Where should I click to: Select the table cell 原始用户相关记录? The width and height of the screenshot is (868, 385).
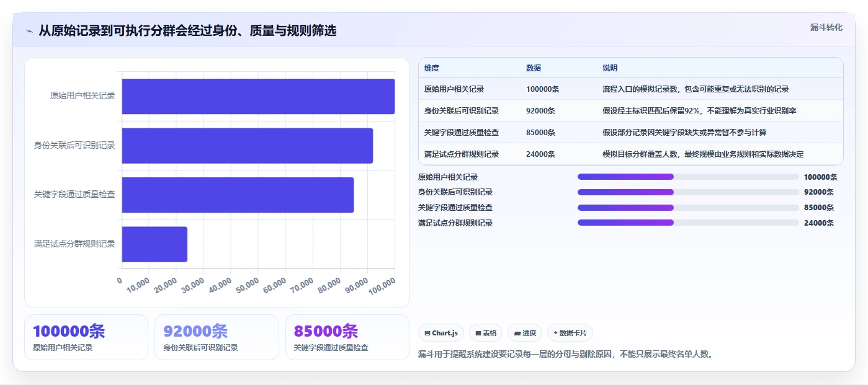tap(454, 89)
